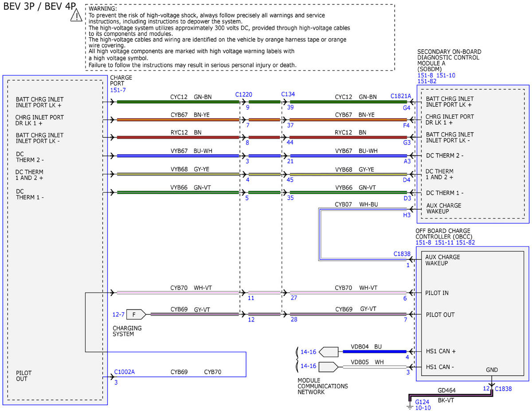Click the off-page arrow on VDB04 BU wire
This screenshot has width=532, height=411.
click(x=328, y=352)
